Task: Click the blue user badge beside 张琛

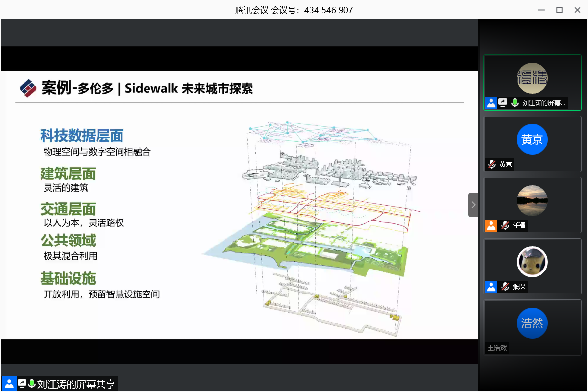Action: pyautogui.click(x=491, y=287)
